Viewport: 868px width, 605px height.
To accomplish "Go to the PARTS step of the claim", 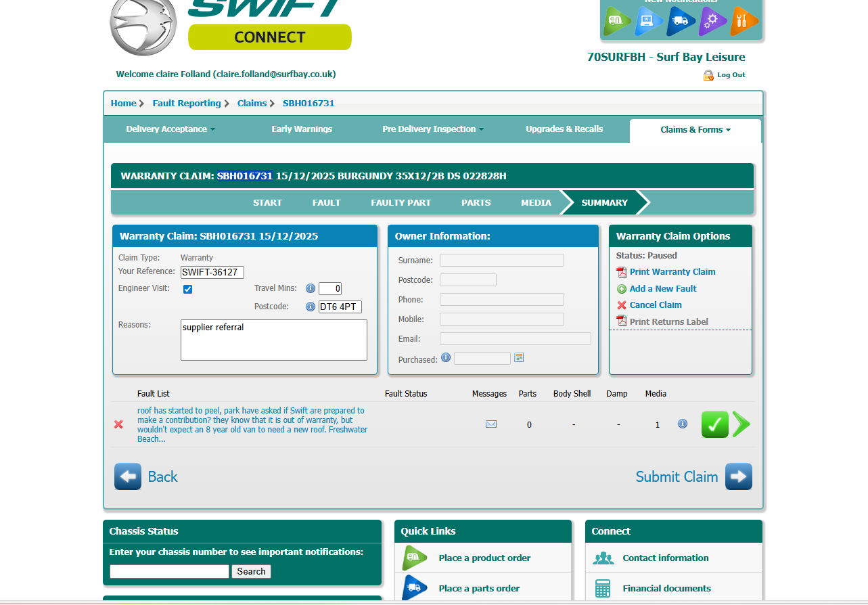I will point(476,202).
